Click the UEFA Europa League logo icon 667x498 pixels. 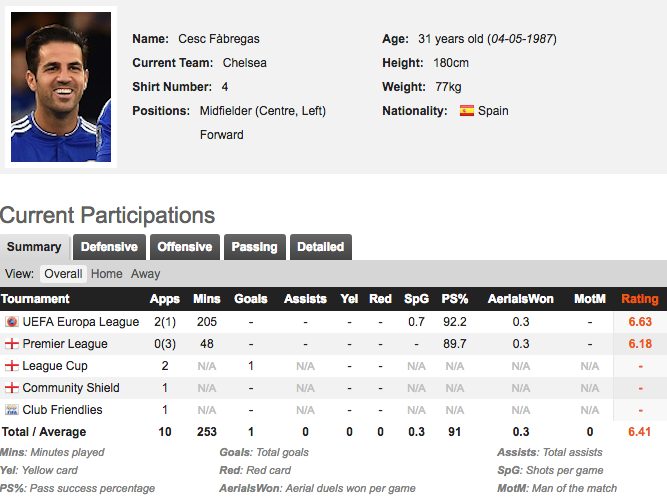(x=12, y=322)
